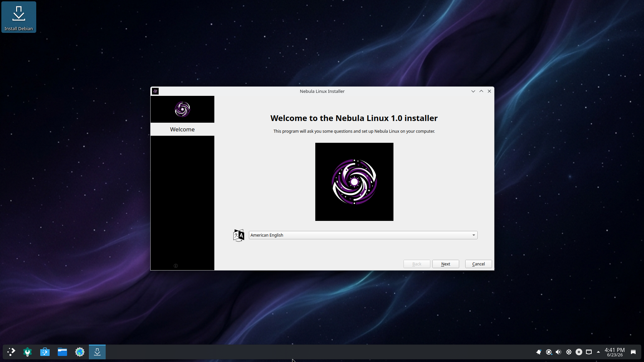Click the program description text
Viewport: 644px width, 362px height.
pyautogui.click(x=354, y=131)
